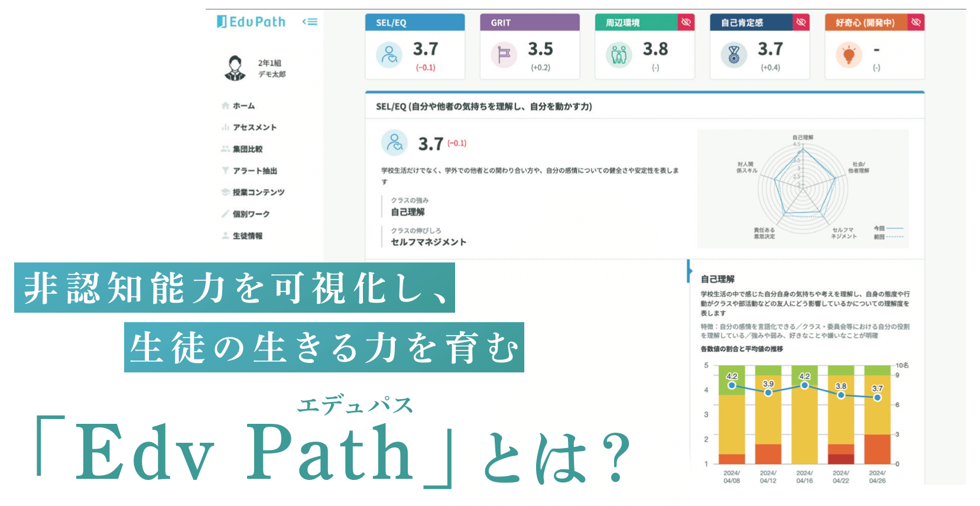Open the 集団比較 menu item

coord(247,149)
